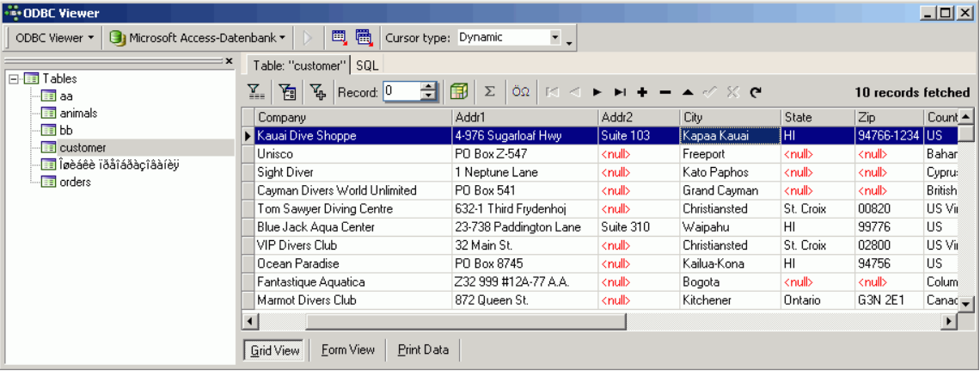Delete record with the minus icon
The height and width of the screenshot is (371, 980).
coord(665,92)
